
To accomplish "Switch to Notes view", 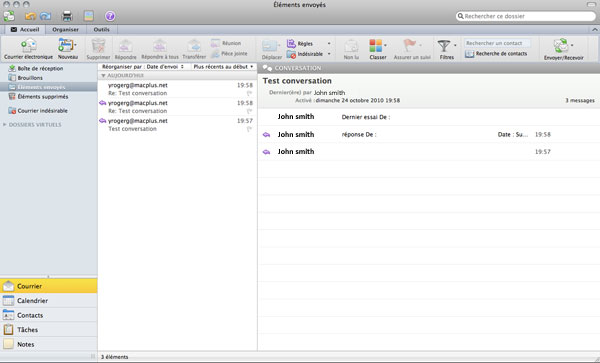I will click(x=49, y=344).
